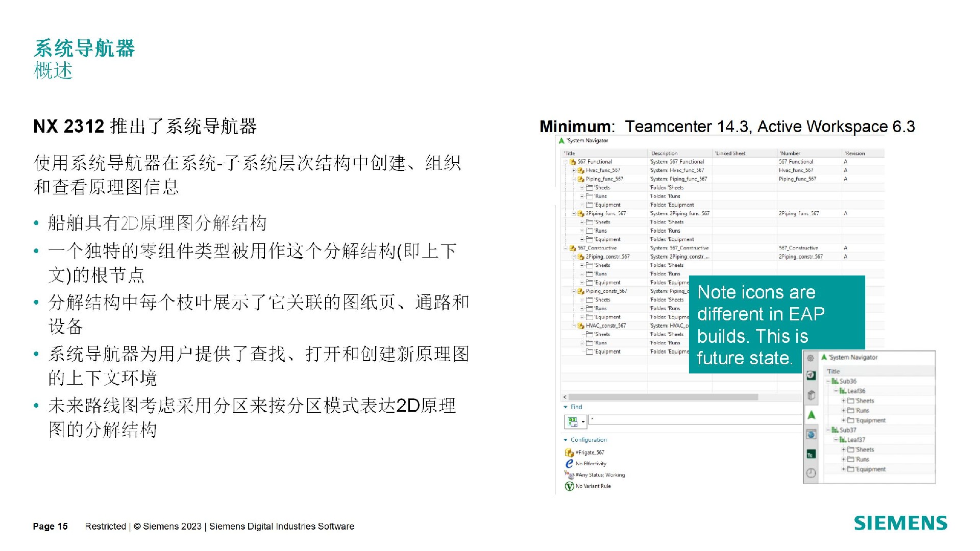Screen dimensions: 980x551
Task: Click the Sub37 node icon
Action: coord(835,430)
